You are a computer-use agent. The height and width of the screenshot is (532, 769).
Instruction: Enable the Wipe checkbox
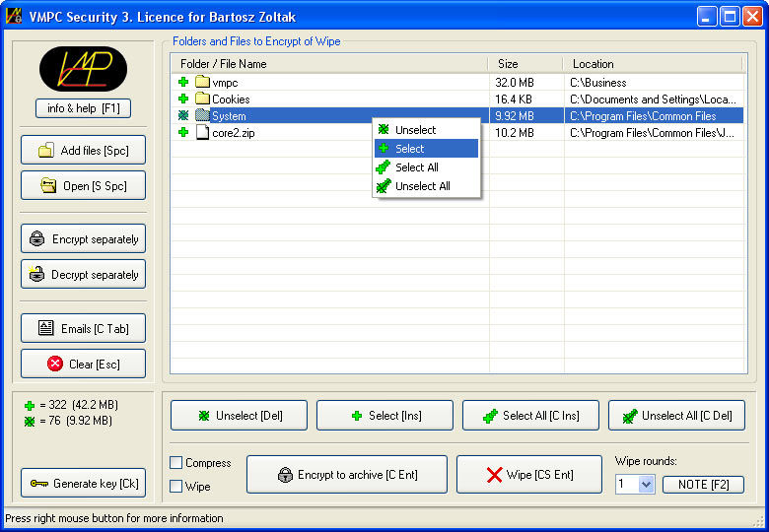coord(176,486)
